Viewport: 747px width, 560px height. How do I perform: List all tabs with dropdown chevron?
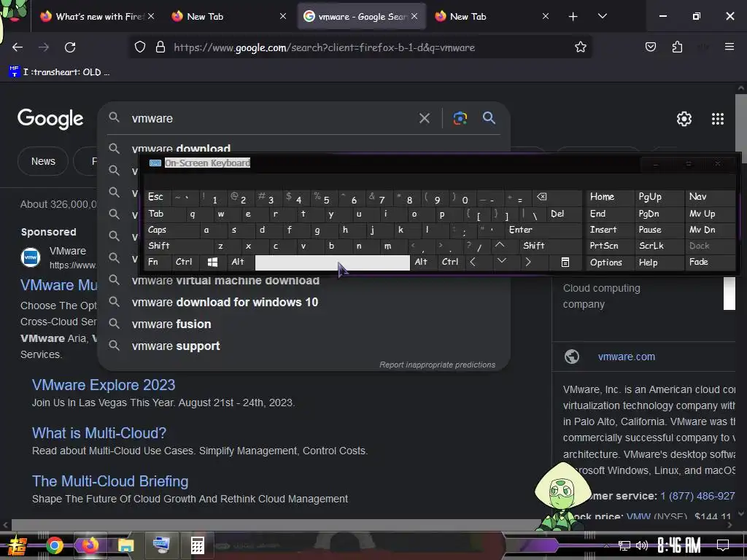[602, 16]
